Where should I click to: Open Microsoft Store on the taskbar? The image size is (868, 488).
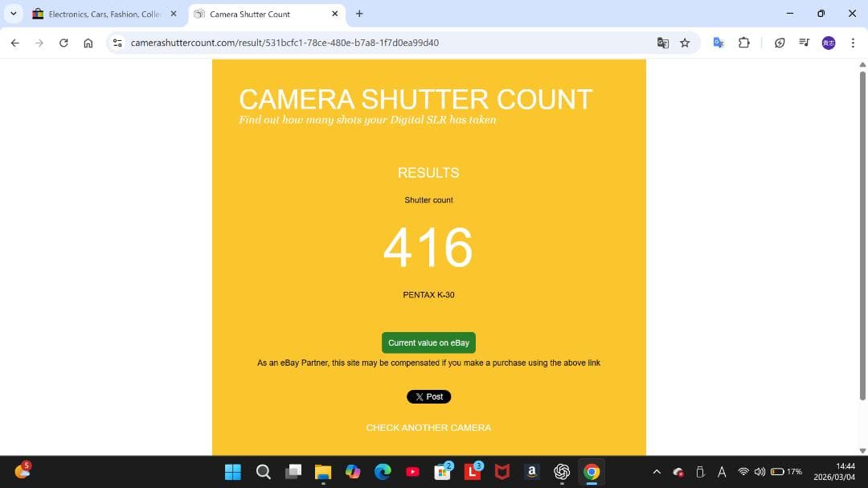coord(443,472)
